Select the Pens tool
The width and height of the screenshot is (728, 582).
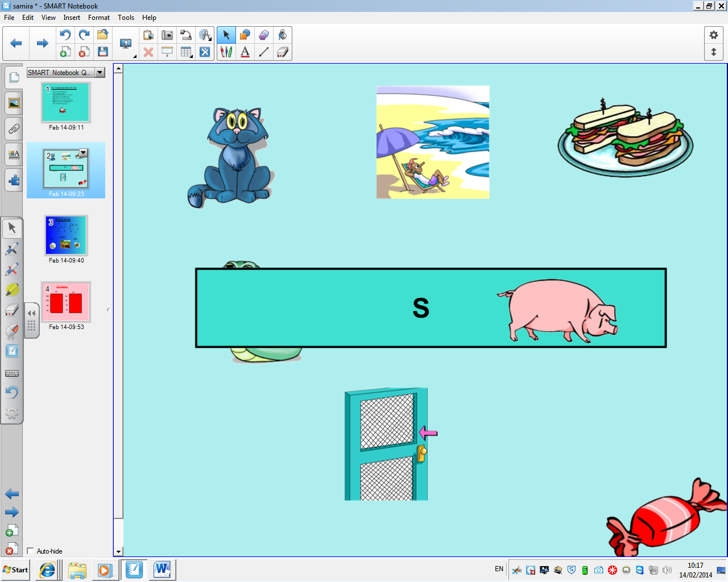pyautogui.click(x=226, y=52)
